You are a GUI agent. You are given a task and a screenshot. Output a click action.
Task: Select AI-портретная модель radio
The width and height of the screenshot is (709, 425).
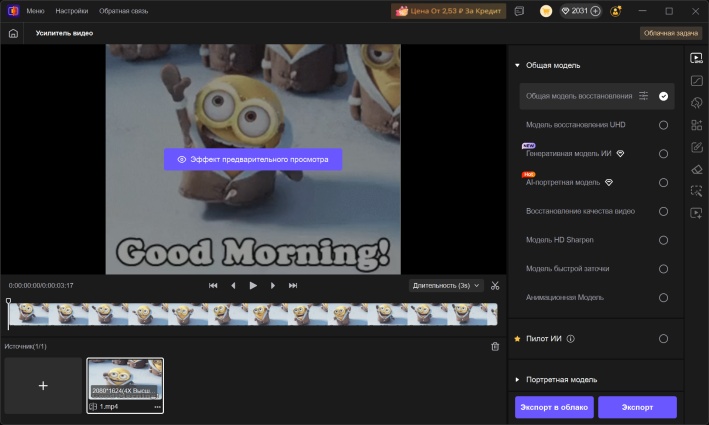[663, 183]
